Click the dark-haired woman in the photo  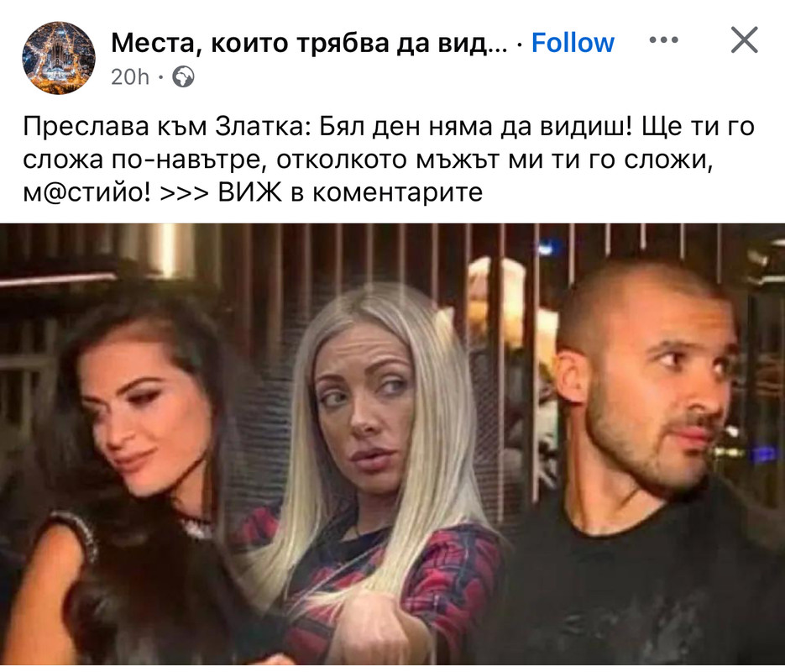tap(125, 475)
